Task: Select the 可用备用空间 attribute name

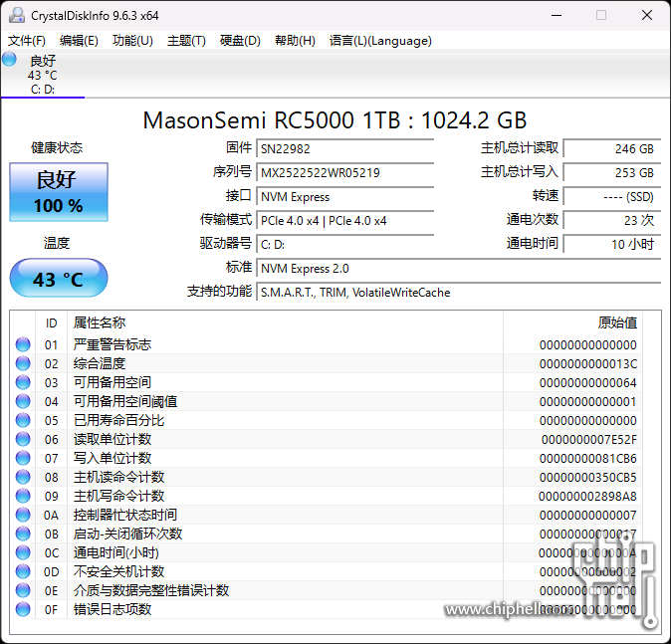Action: tap(112, 382)
